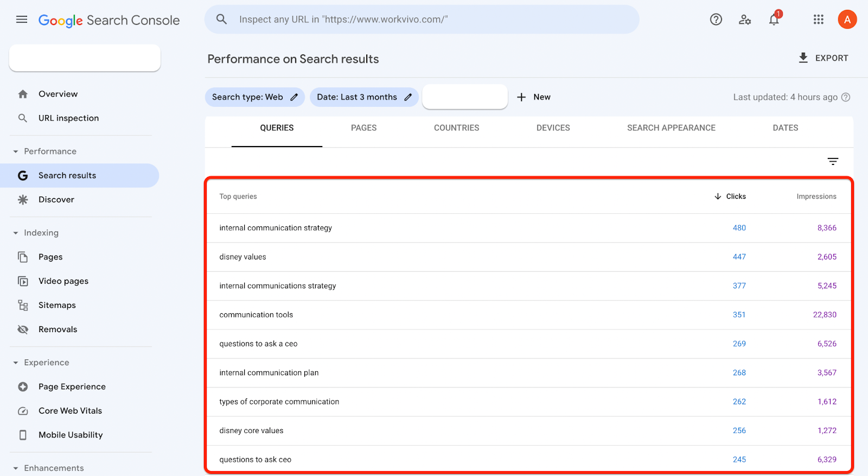Click the Help question mark icon
This screenshot has height=476, width=868.
point(716,20)
